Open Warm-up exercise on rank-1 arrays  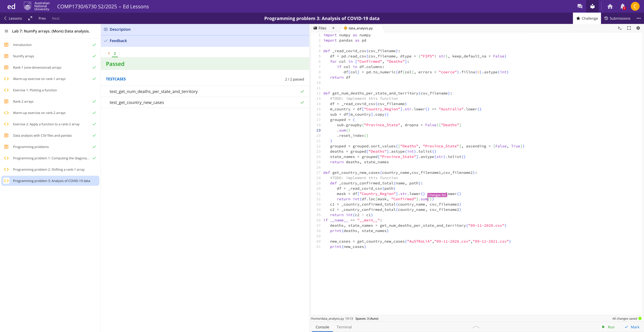point(50,79)
